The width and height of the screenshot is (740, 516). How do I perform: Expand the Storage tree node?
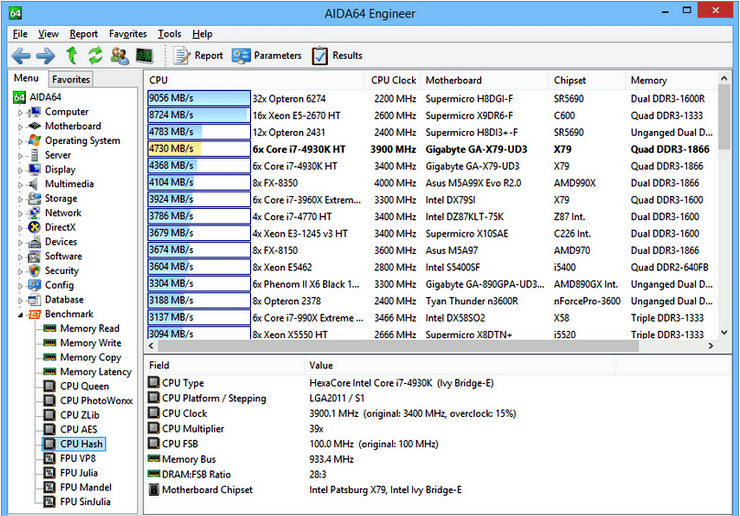20,200
